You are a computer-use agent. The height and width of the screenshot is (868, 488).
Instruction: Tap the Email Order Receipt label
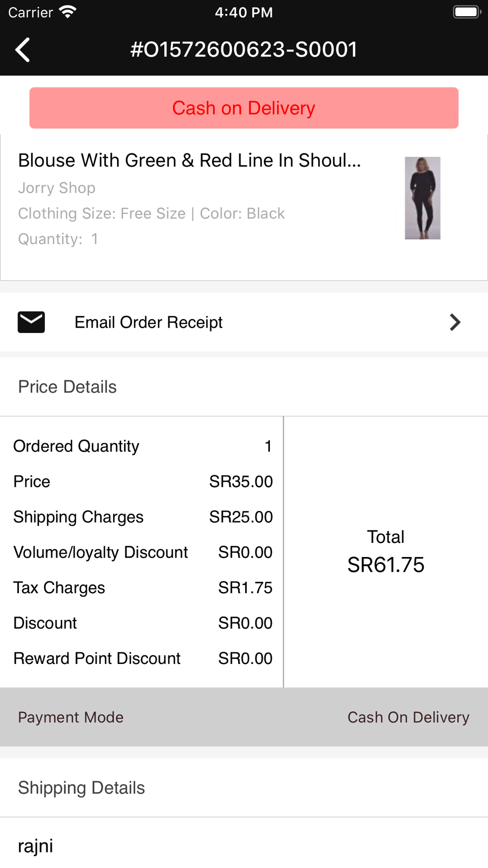tap(148, 322)
